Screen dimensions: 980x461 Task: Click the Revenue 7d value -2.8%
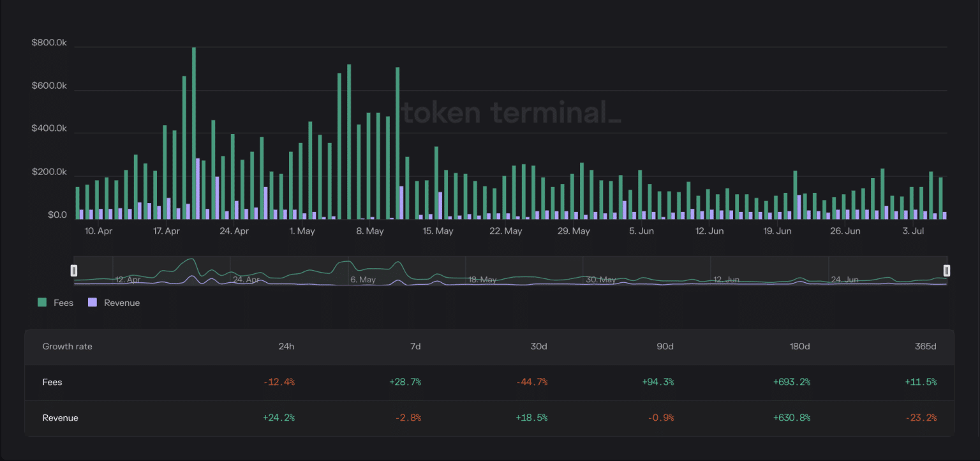408,418
